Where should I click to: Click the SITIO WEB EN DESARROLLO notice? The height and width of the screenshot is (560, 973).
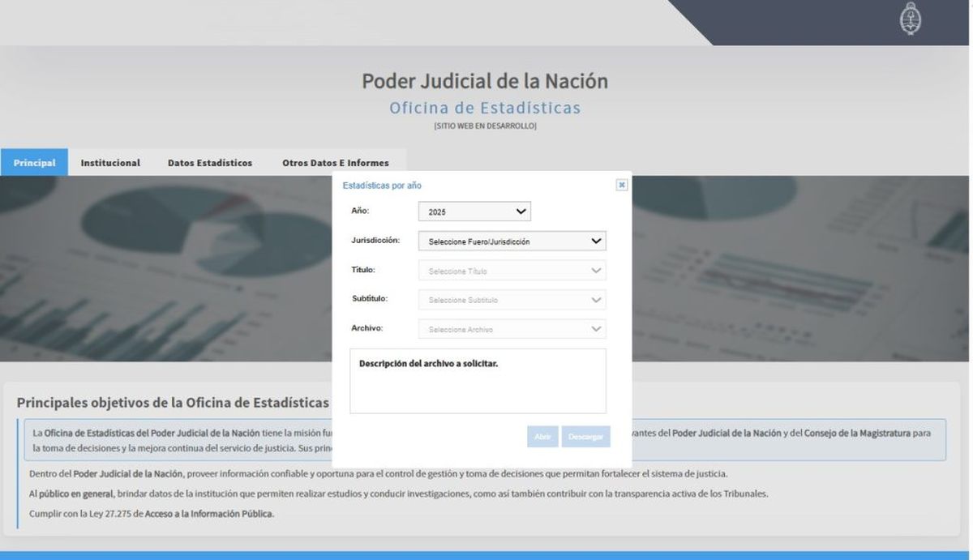tap(485, 126)
